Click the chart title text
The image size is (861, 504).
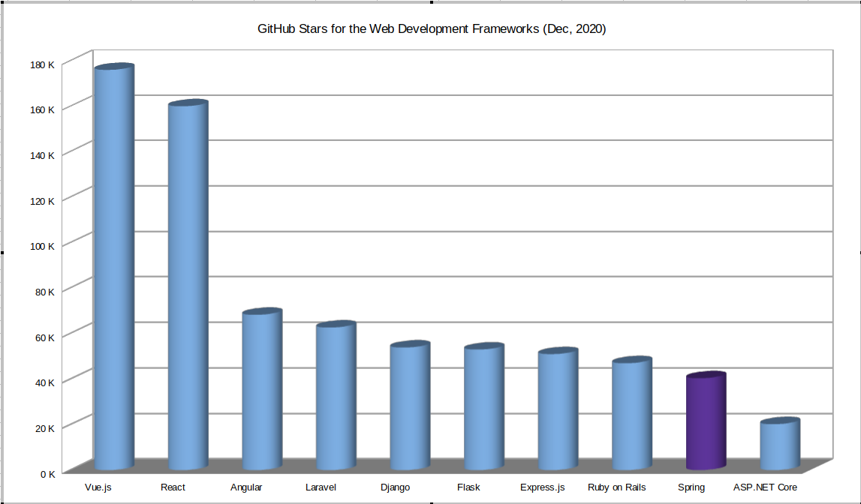(430, 29)
